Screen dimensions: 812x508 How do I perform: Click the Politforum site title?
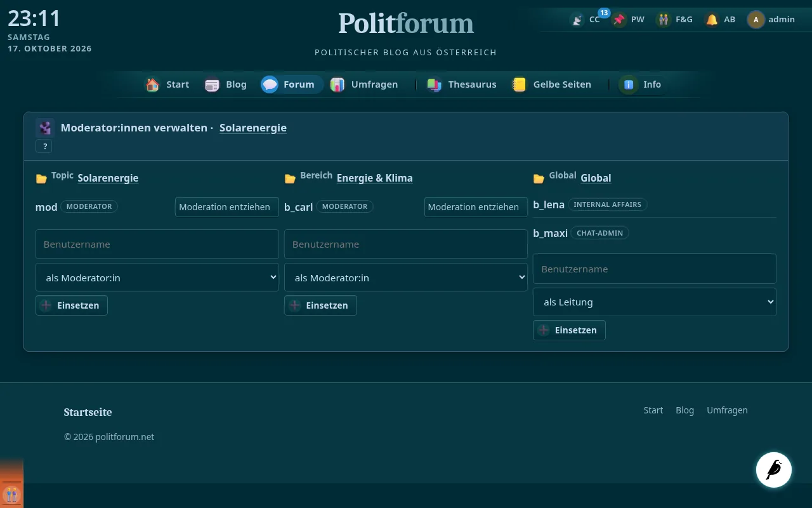(x=406, y=23)
